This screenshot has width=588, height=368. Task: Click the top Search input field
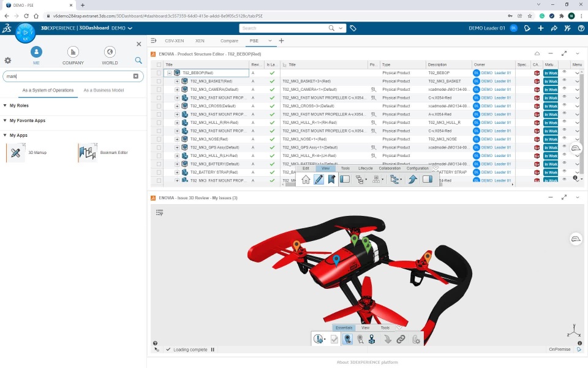coord(284,28)
